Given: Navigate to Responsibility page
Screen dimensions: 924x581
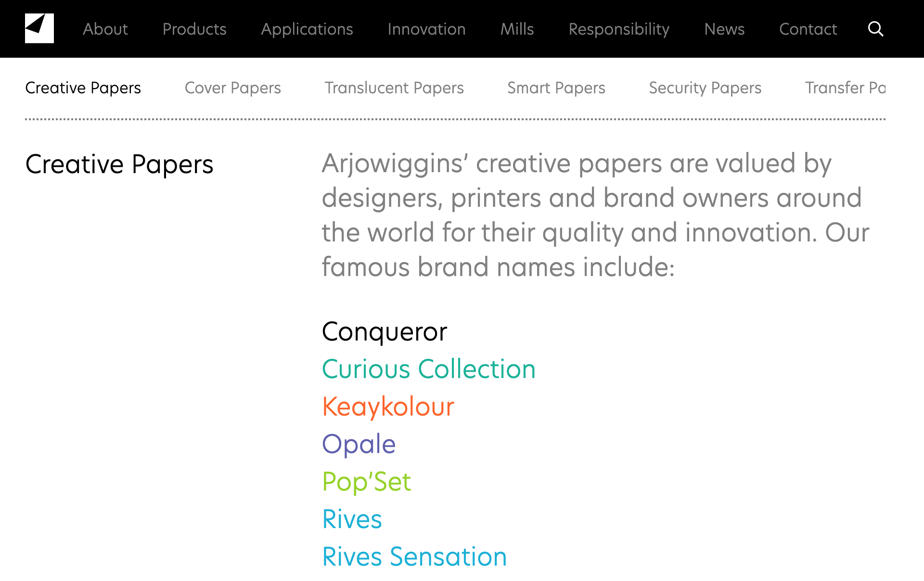Looking at the screenshot, I should [619, 29].
